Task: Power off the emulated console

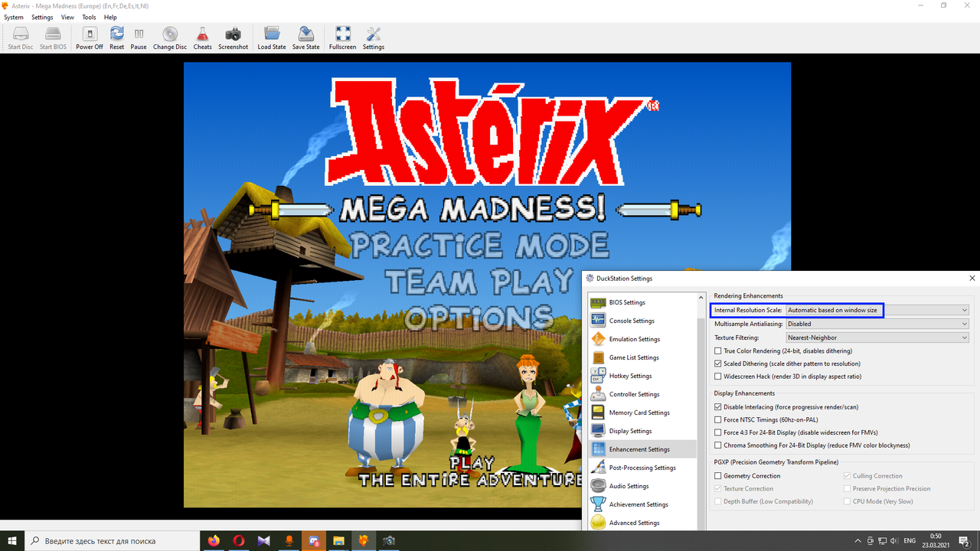Action: coord(90,37)
